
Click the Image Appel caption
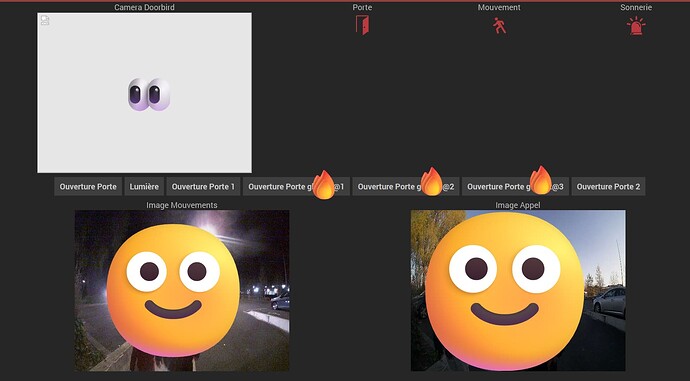point(518,205)
